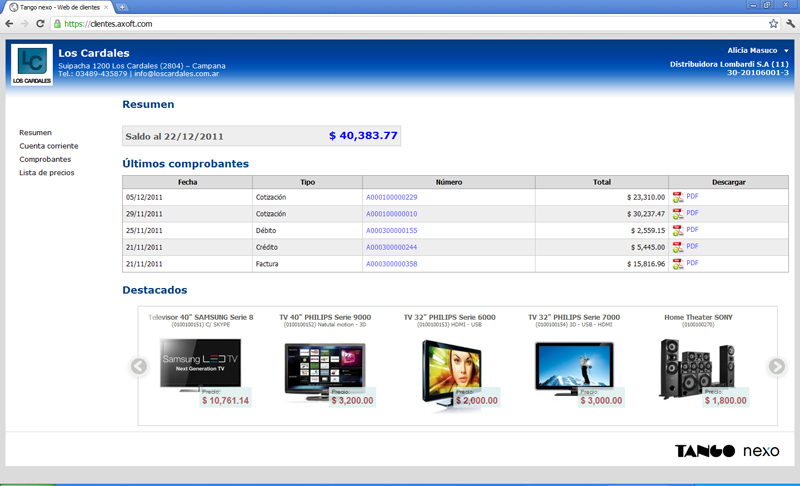Open voucher number A000100000010
The width and height of the screenshot is (800, 486).
[x=391, y=214]
